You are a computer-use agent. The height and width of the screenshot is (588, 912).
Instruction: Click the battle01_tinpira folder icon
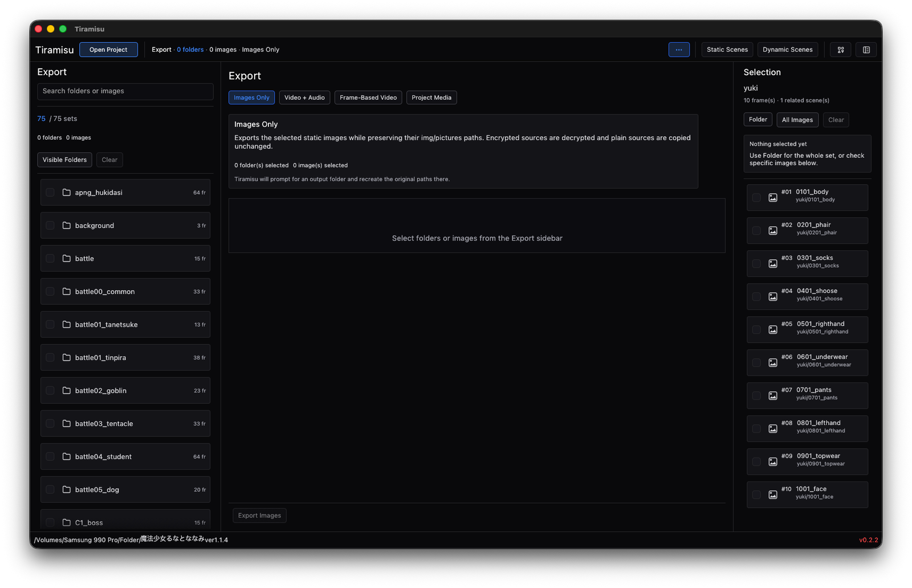pyautogui.click(x=67, y=358)
